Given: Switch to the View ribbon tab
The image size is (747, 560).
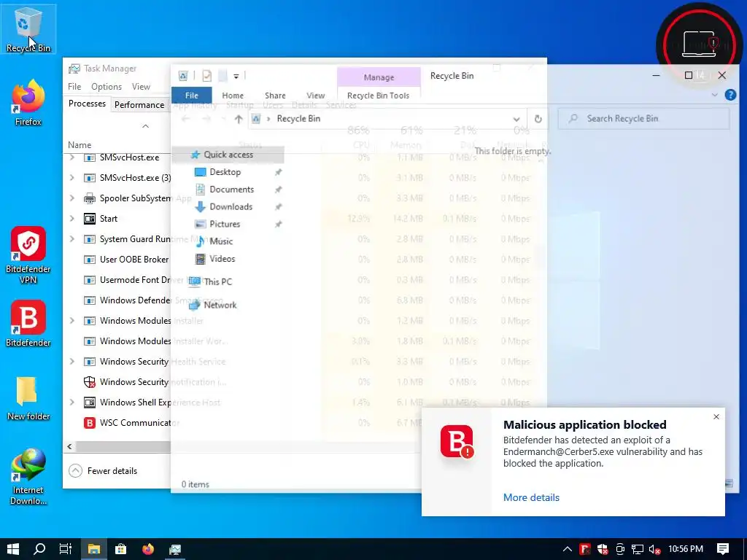Looking at the screenshot, I should 315,96.
